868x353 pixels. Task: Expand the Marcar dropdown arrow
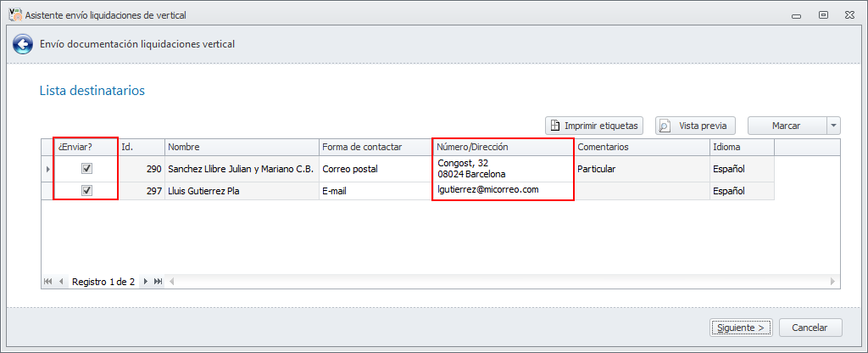(x=833, y=126)
